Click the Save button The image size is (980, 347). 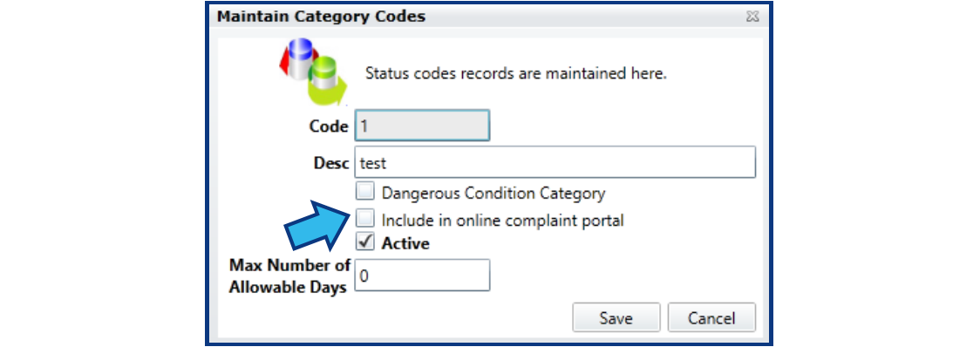coord(616,317)
